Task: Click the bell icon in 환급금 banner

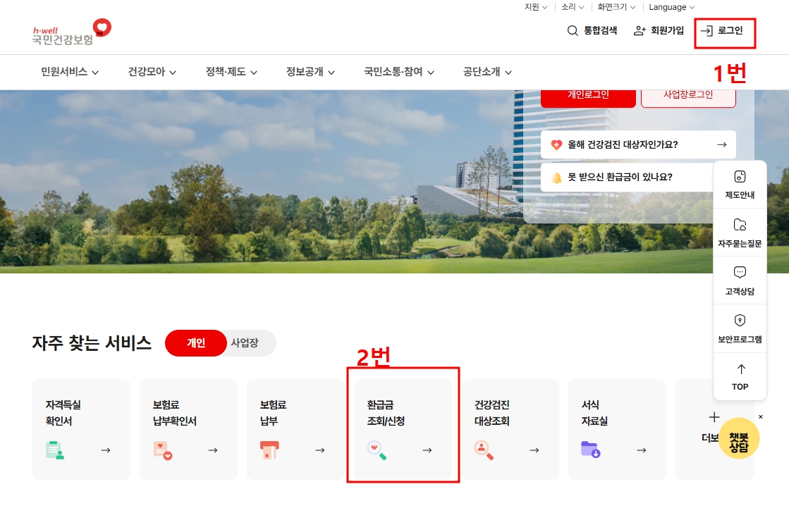Action: tap(556, 178)
